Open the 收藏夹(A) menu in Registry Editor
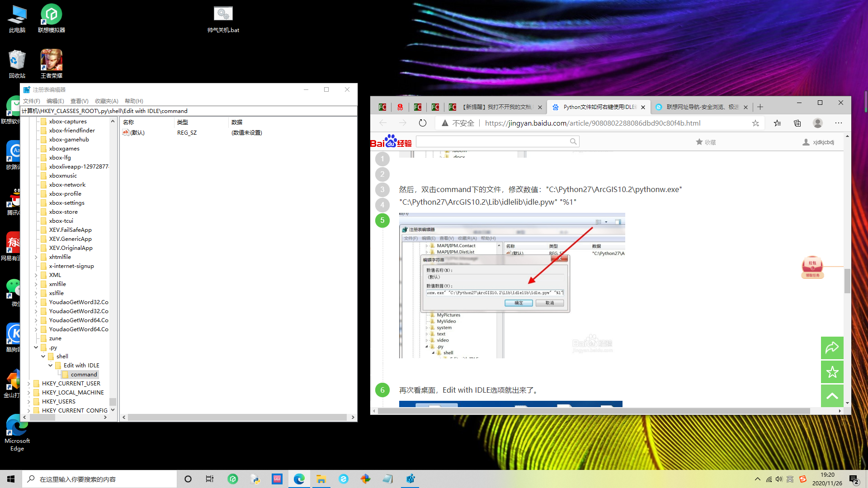Screen dimensions: 868x488 (x=106, y=101)
